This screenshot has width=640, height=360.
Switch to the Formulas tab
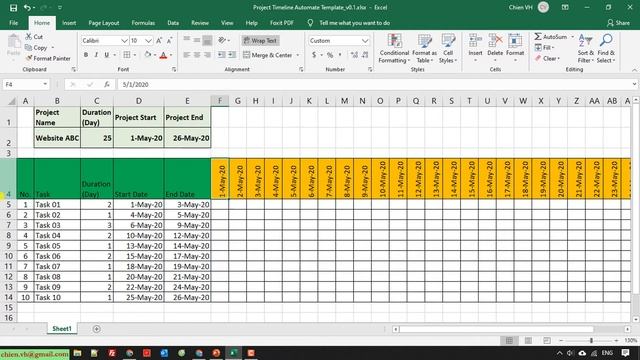click(x=143, y=23)
